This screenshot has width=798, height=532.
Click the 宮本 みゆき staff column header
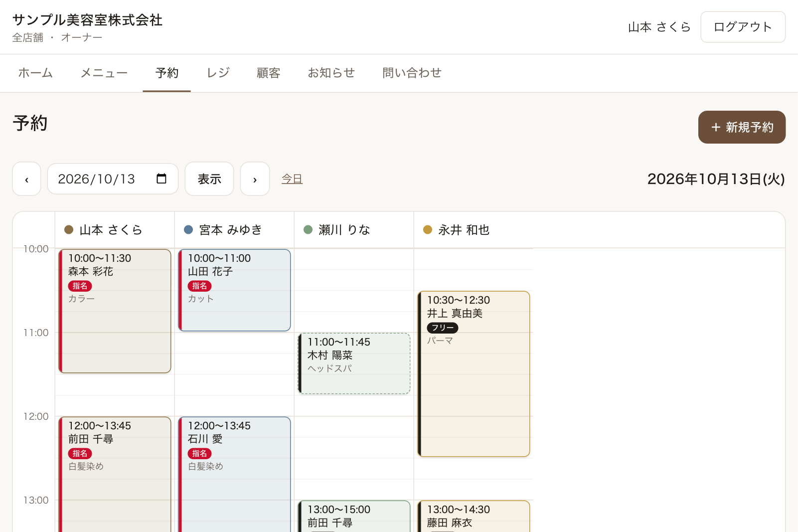(x=234, y=230)
